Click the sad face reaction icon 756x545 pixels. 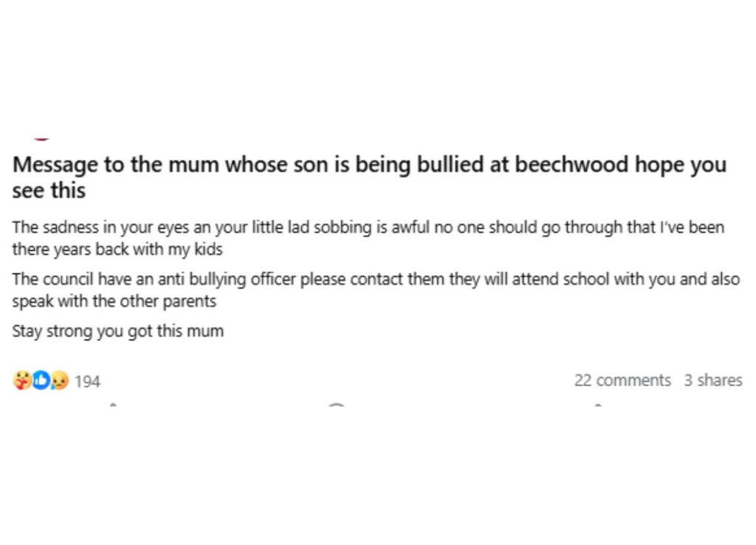[59, 380]
